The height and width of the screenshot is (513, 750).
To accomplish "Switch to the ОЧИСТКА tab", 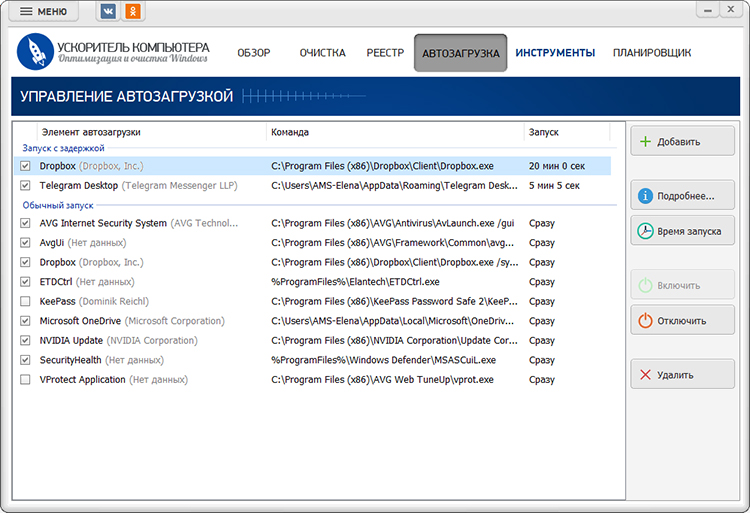I will click(x=322, y=53).
